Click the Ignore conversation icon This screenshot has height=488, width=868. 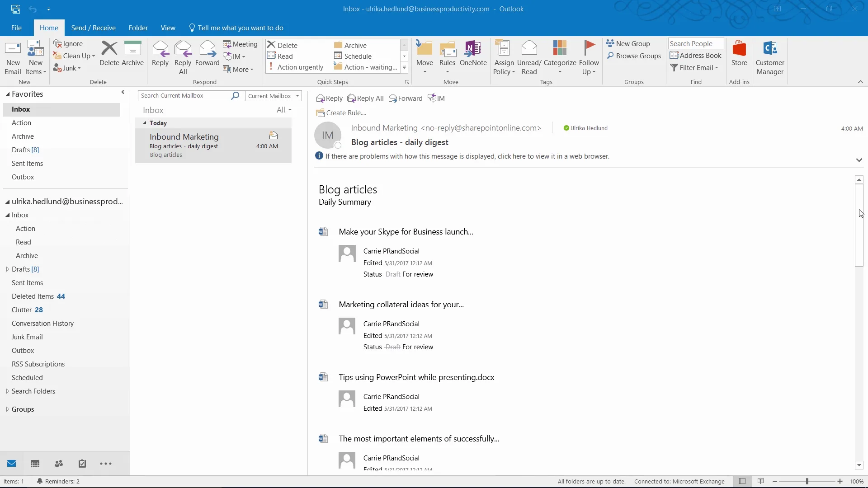click(68, 44)
